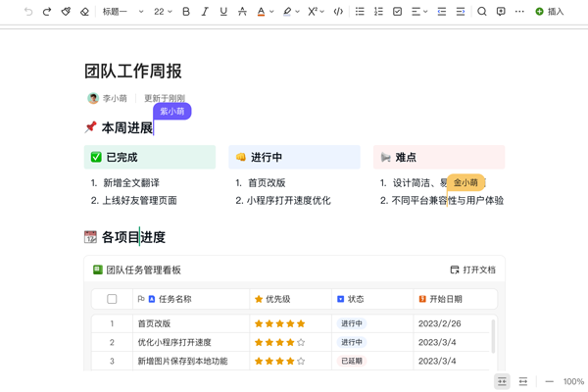Open the more options ellipsis menu
The width and height of the screenshot is (588, 392).
click(519, 12)
